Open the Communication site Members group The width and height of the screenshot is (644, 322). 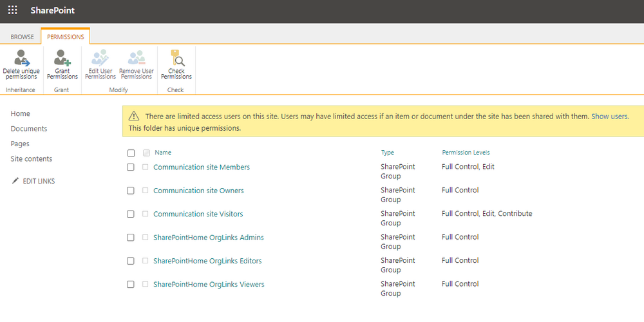[201, 167]
